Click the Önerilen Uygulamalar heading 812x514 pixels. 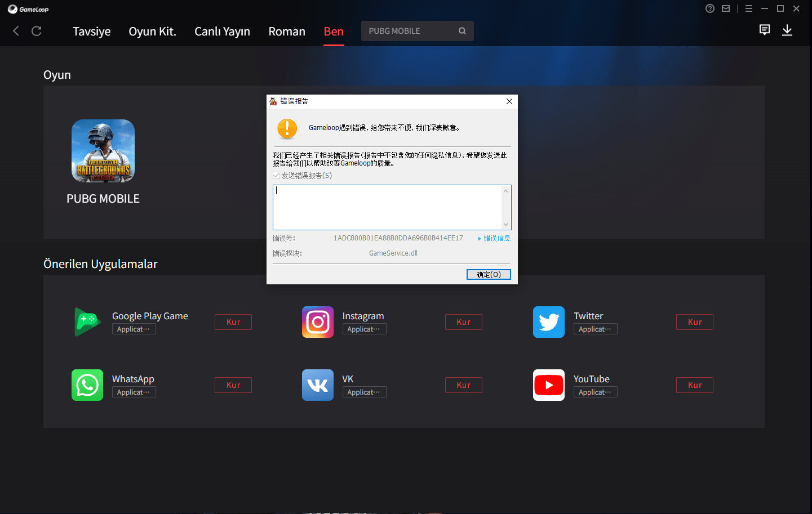pos(100,264)
